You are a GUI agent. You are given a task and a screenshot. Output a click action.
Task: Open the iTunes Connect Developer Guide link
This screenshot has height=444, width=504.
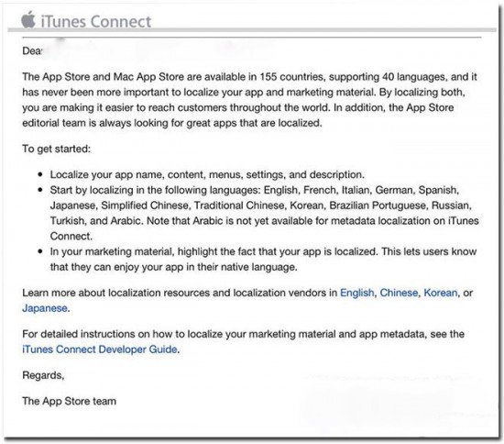(100, 350)
